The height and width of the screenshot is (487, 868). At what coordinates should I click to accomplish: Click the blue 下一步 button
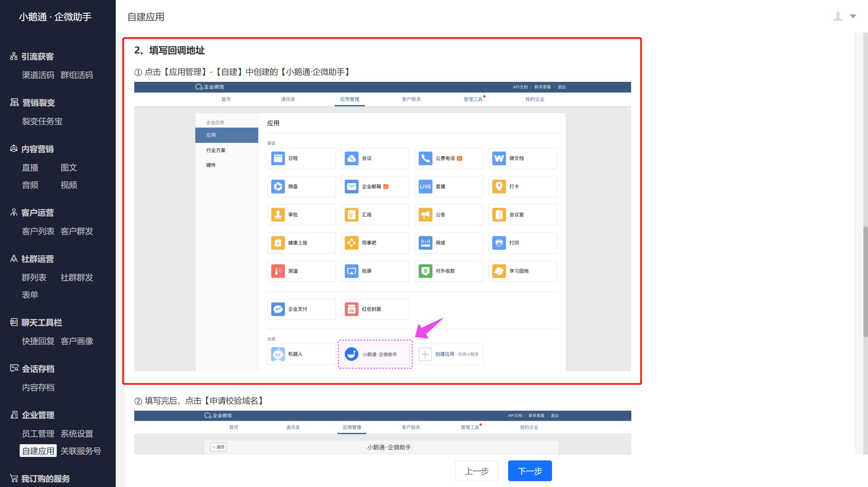[x=530, y=471]
